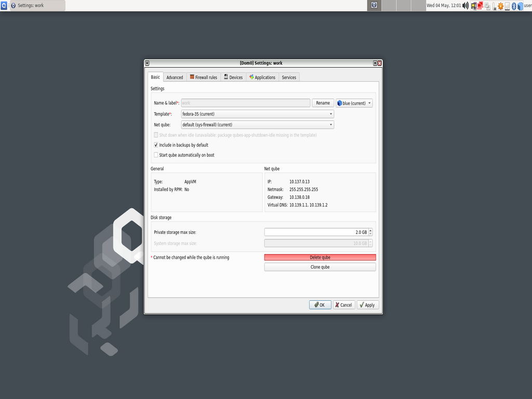This screenshot has height=399, width=532.
Task: Open the blue (current) label color dropdown
Action: tap(354, 103)
